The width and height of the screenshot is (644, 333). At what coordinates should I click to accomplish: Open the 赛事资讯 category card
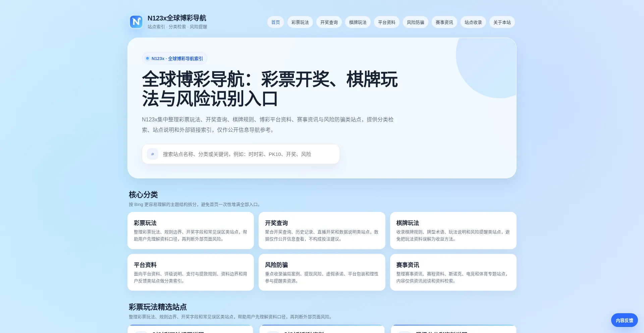(x=453, y=272)
